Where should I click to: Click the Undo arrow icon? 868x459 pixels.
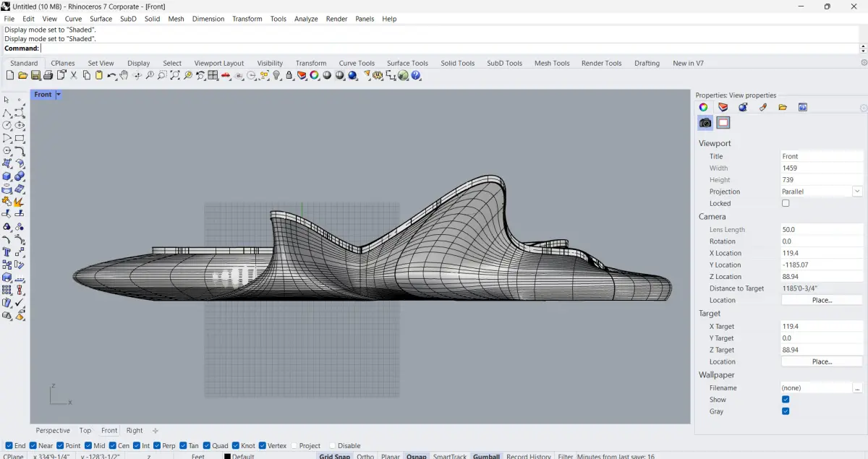point(111,75)
